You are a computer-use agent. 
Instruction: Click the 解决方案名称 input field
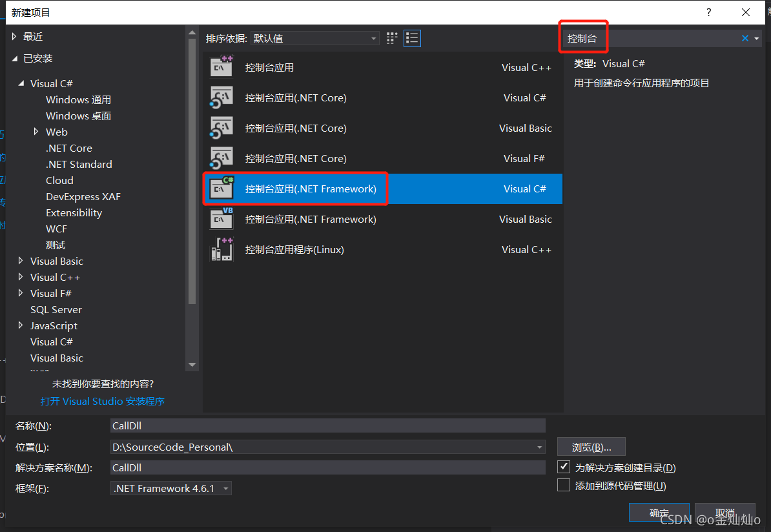(x=327, y=467)
